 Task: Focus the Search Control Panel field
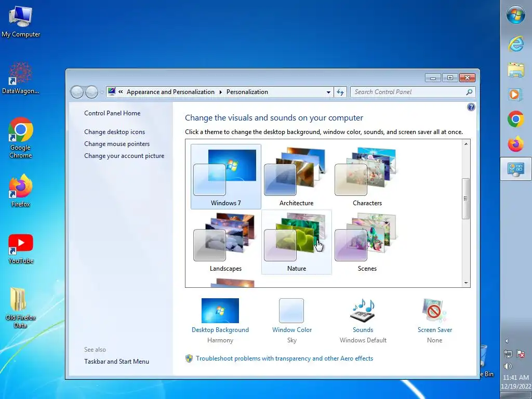pos(409,92)
